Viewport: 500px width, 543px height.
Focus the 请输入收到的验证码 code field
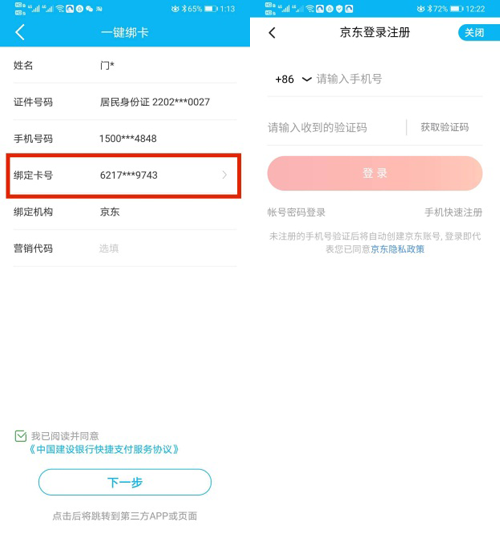coord(335,127)
